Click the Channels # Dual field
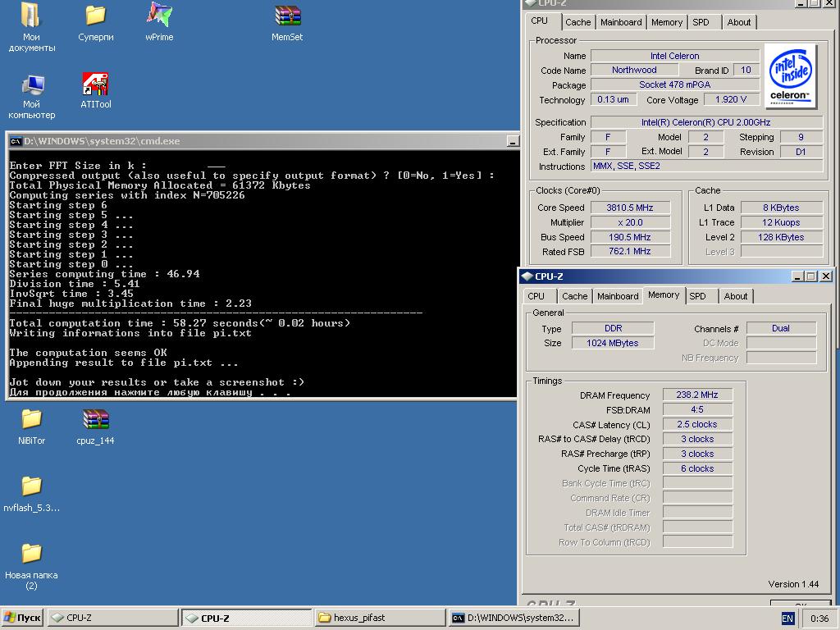The width and height of the screenshot is (840, 630). 781,328
